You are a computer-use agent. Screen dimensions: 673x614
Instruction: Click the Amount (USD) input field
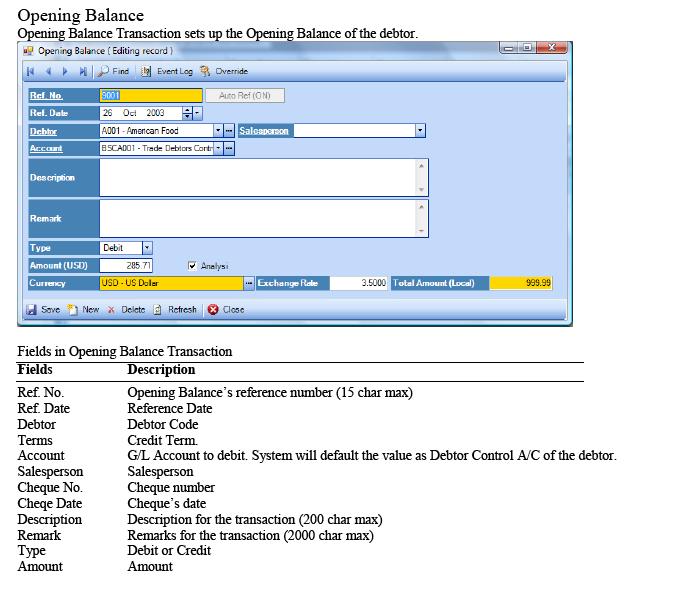point(125,266)
